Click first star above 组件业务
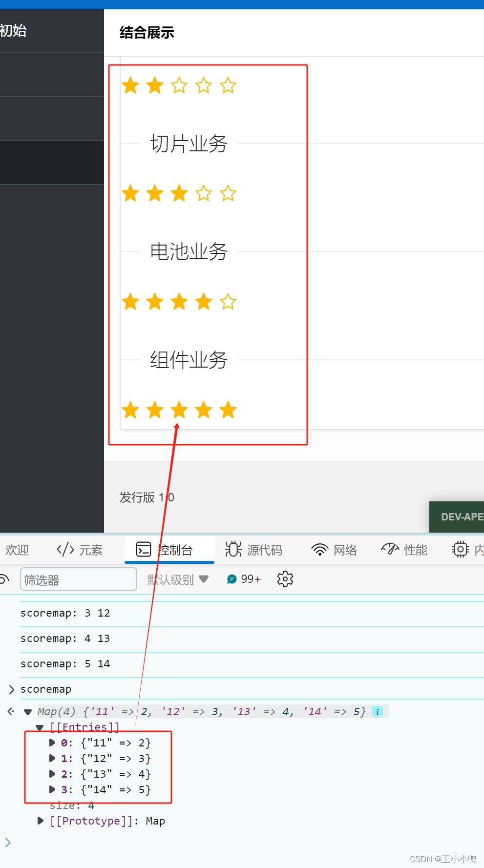Screen dimensions: 484x868 (130, 302)
